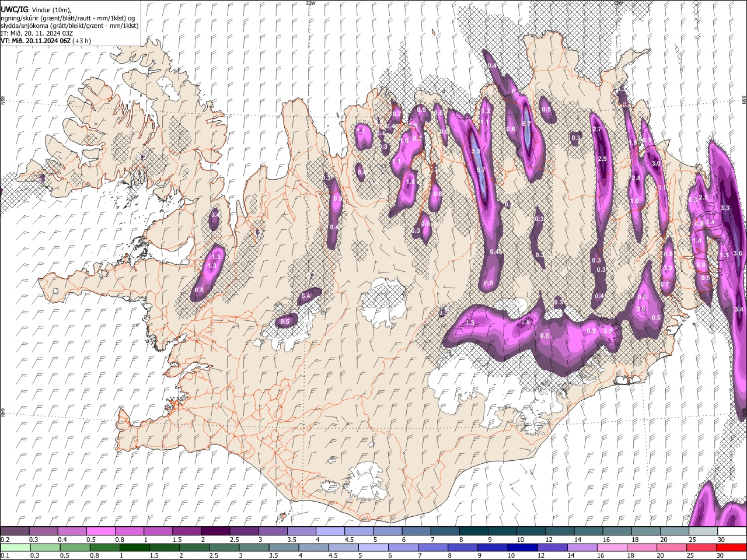Screen dimensions: 747x560
Task: Click the 'slydda/snjókoma' legend description line
Action: click(69, 26)
